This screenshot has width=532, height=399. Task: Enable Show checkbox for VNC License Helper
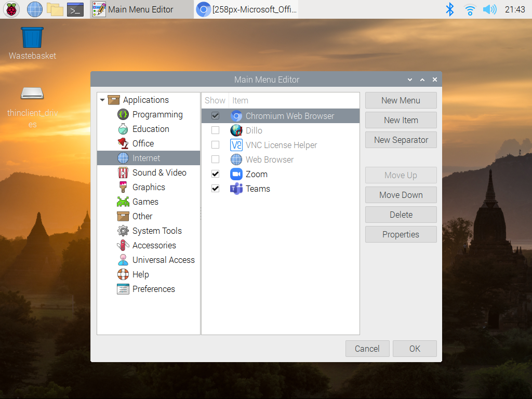215,145
